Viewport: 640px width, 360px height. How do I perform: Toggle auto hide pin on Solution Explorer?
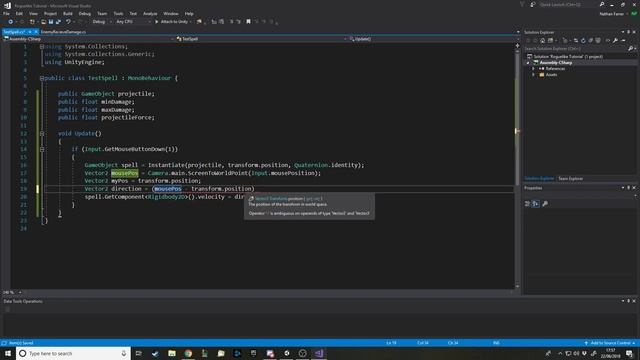[x=629, y=32]
